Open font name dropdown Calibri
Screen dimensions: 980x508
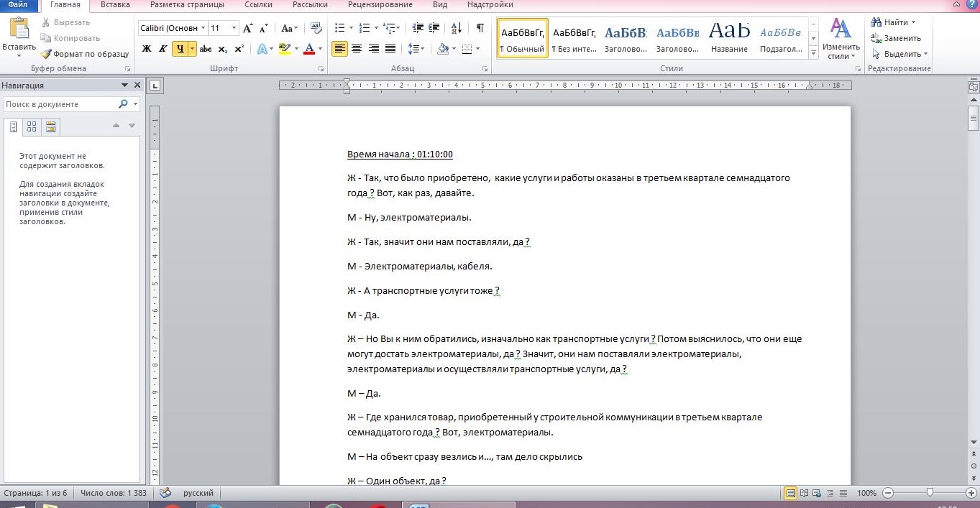click(x=203, y=28)
